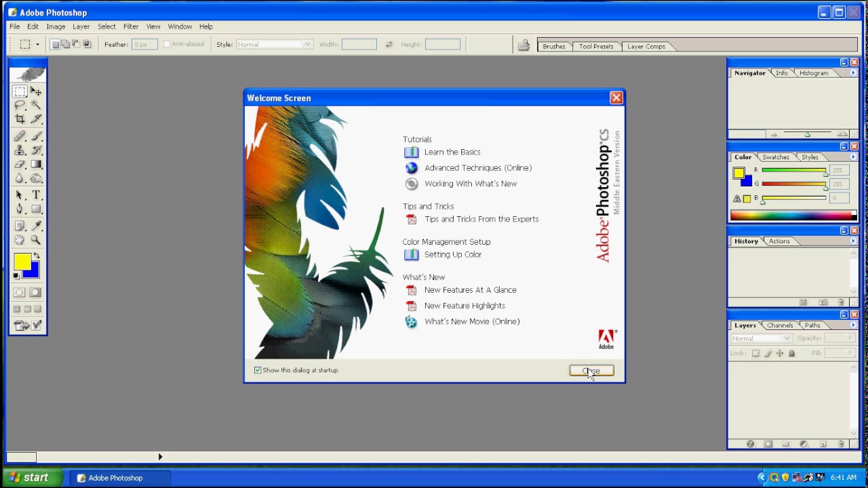Switch to the Histogram tab

813,73
